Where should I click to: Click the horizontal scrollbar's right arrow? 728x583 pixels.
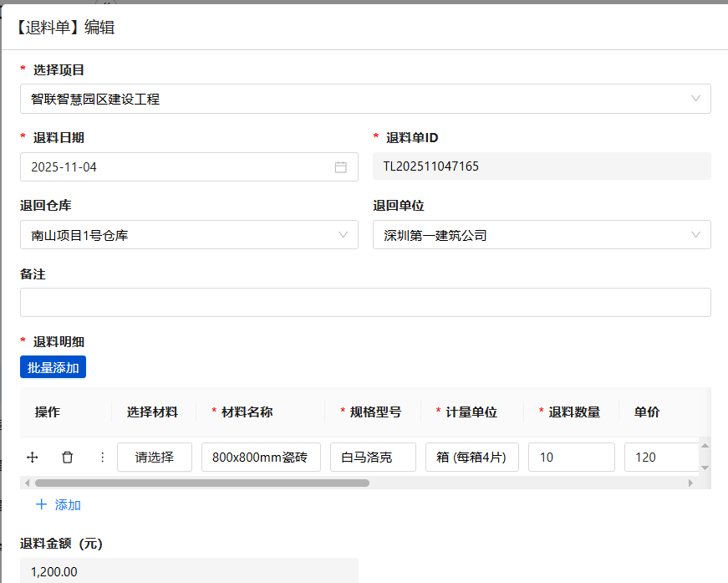(x=690, y=483)
